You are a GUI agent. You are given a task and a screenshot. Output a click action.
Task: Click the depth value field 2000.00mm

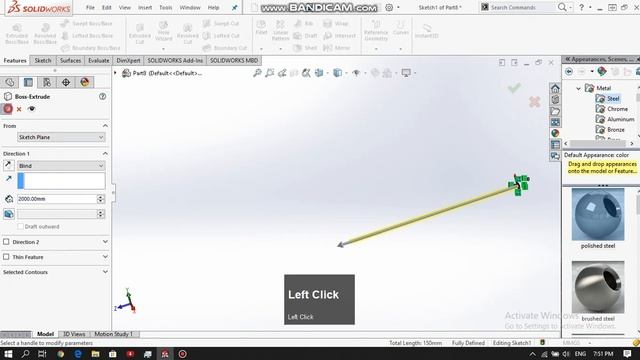point(57,199)
